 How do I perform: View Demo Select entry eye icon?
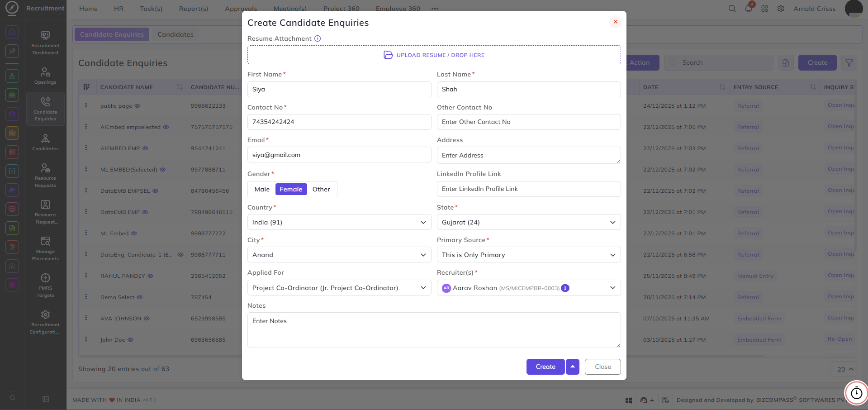point(140,297)
